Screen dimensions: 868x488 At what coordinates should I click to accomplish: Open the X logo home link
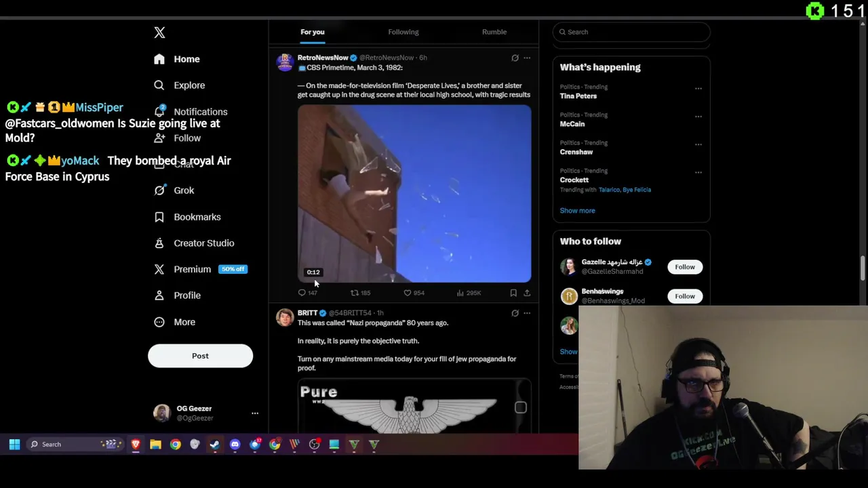point(159,33)
